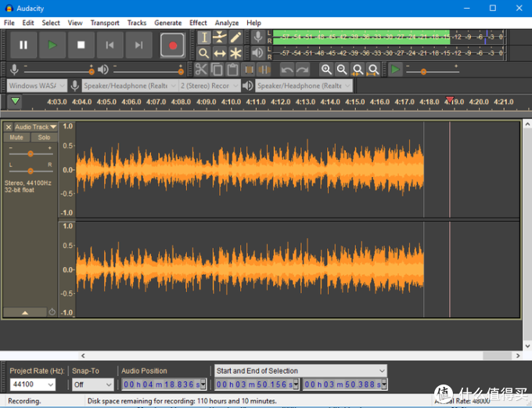The width and height of the screenshot is (532, 408).
Task: Open the Analyze menu
Action: 227,23
